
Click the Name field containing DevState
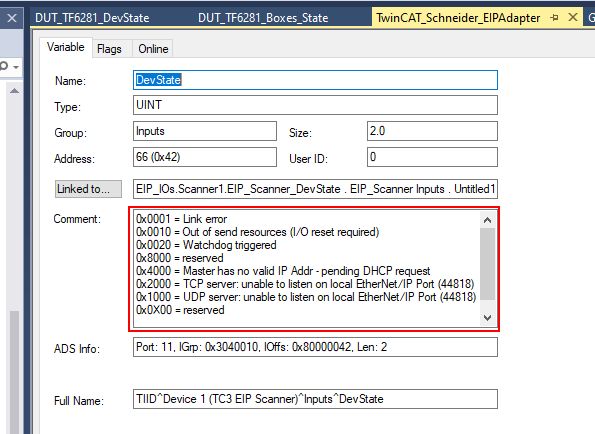pos(315,80)
